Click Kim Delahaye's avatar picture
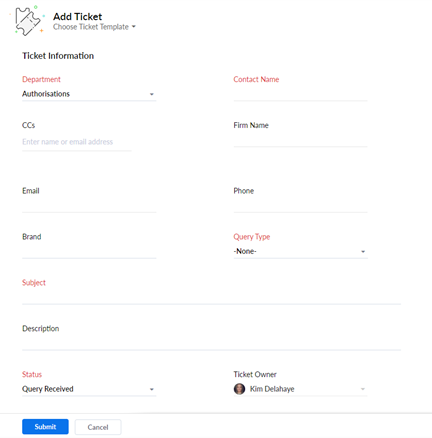432x438 pixels. (239, 389)
